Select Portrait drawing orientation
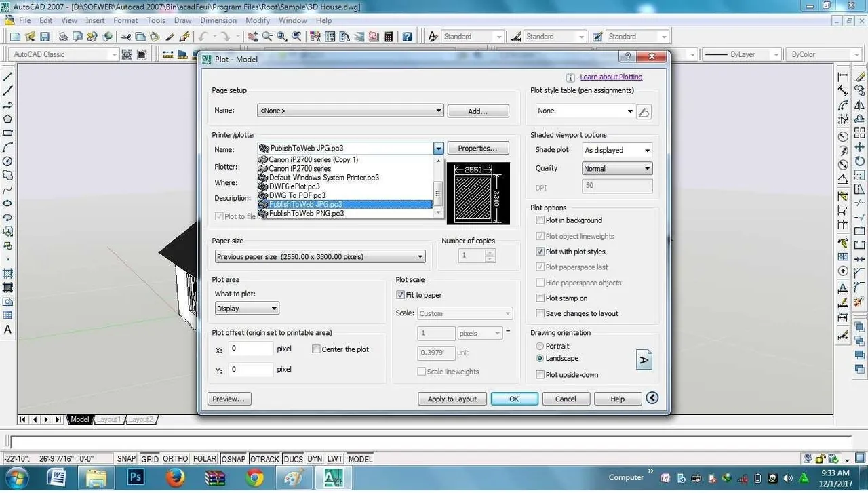Screen dimensions: 868x493 click(x=540, y=346)
